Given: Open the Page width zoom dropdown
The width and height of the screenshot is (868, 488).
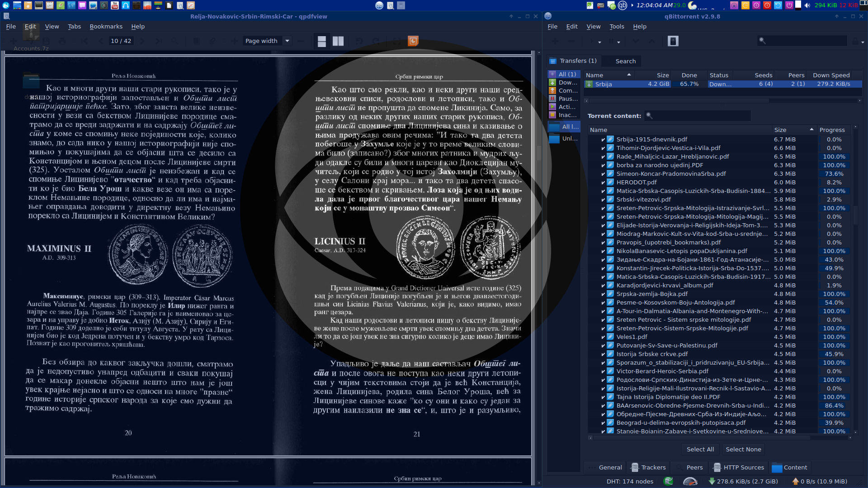Looking at the screenshot, I should point(287,41).
